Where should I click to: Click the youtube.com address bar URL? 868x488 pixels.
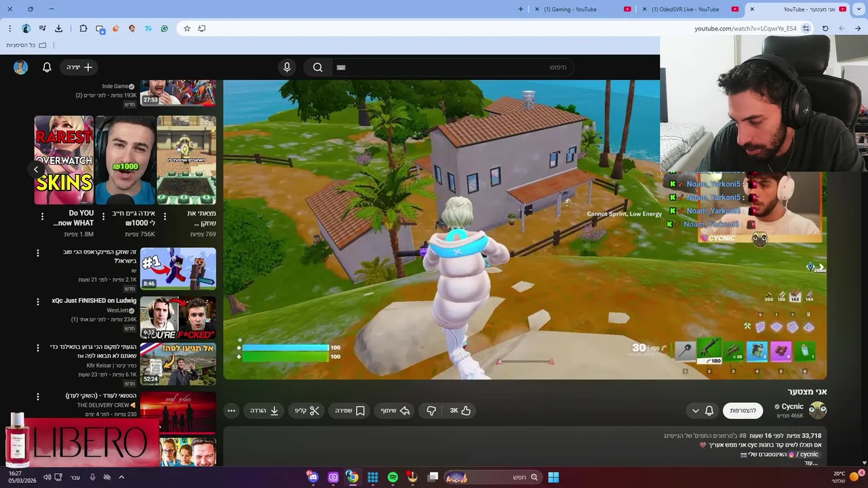[745, 28]
